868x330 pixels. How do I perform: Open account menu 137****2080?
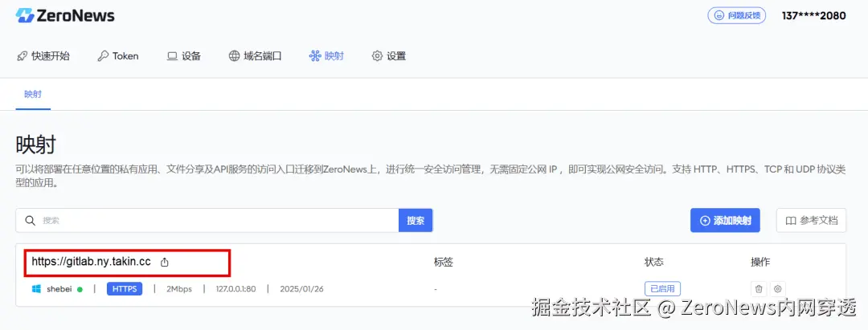pos(813,15)
